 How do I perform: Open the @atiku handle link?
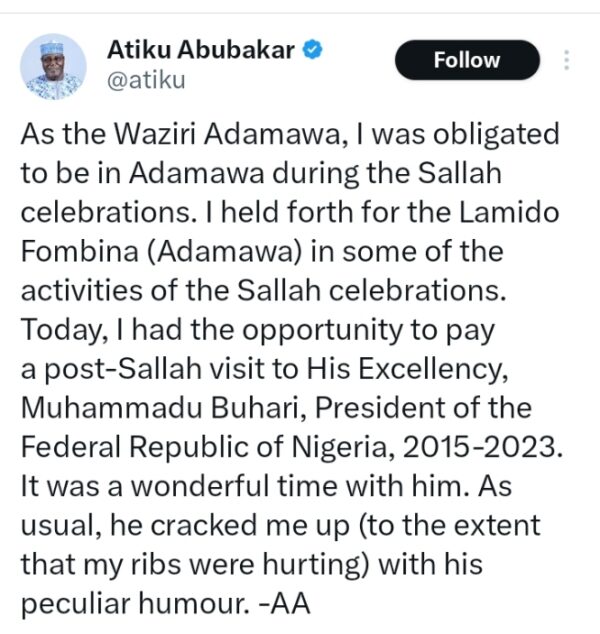[x=146, y=80]
